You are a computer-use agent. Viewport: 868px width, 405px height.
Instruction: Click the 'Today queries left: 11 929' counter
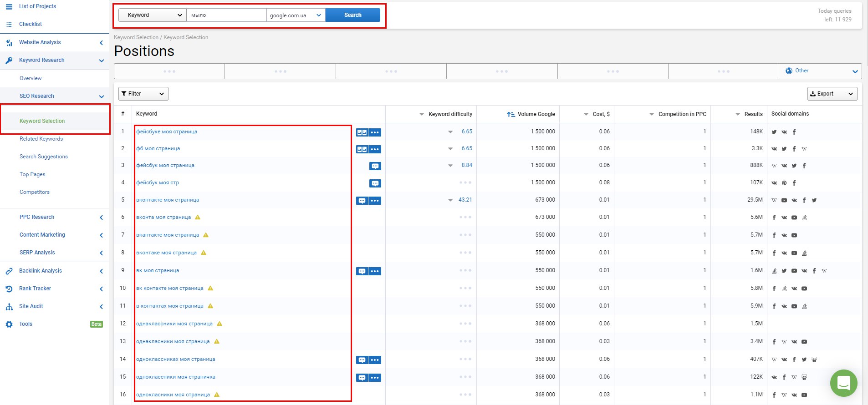click(834, 15)
